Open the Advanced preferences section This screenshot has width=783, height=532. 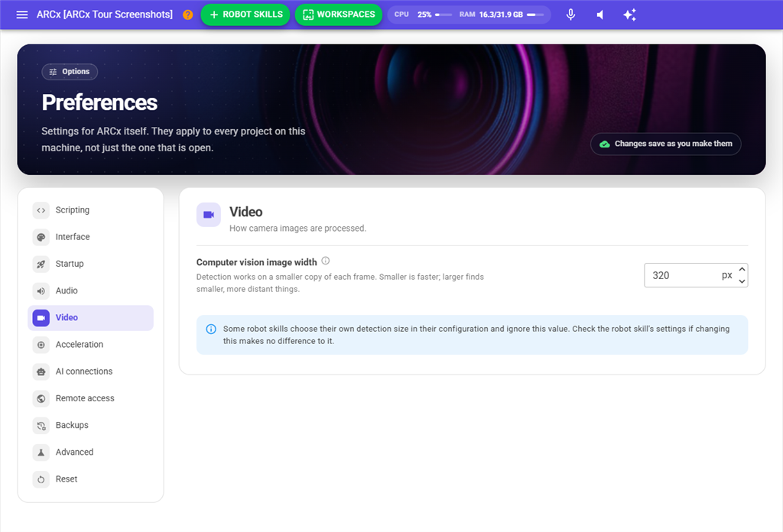point(90,453)
